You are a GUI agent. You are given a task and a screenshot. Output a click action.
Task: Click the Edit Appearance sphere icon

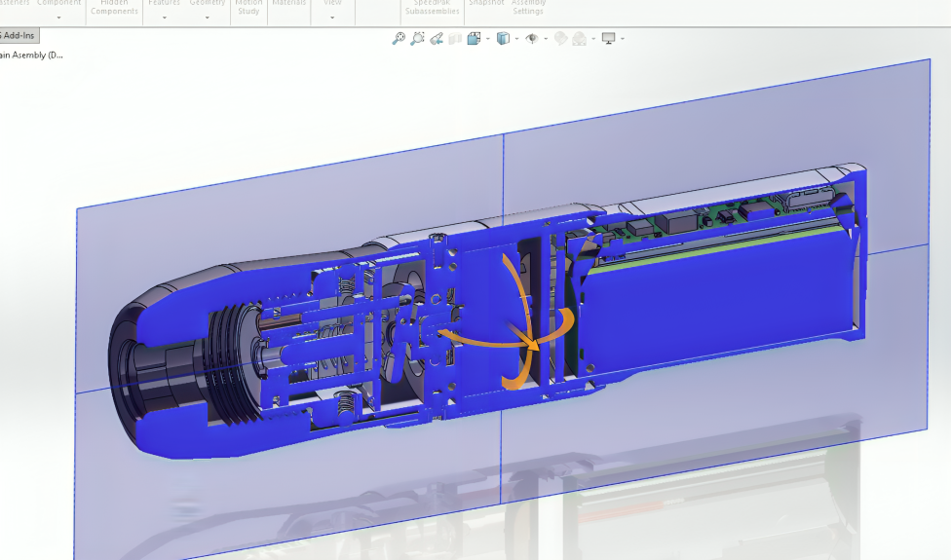pos(560,39)
